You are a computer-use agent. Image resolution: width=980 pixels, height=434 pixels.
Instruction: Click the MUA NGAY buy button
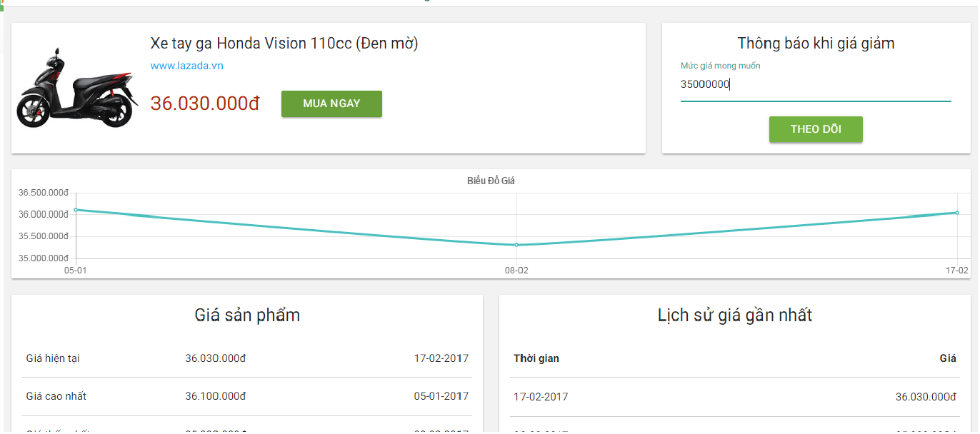(331, 104)
